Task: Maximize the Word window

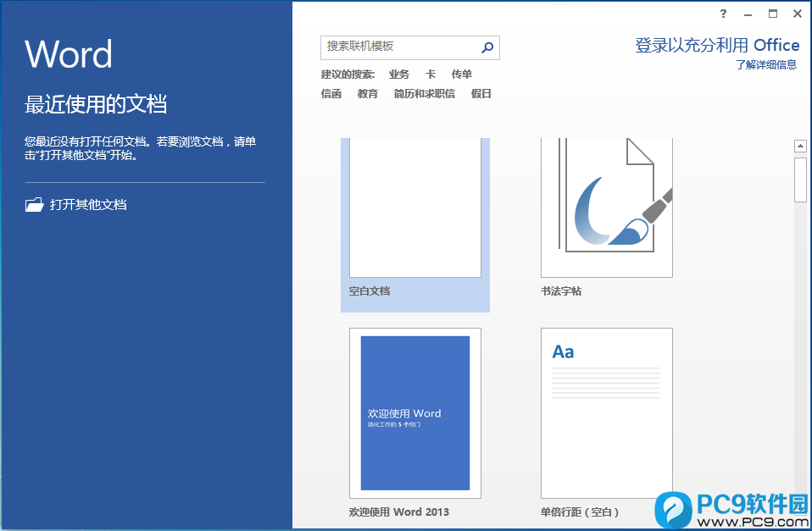Action: click(x=773, y=14)
